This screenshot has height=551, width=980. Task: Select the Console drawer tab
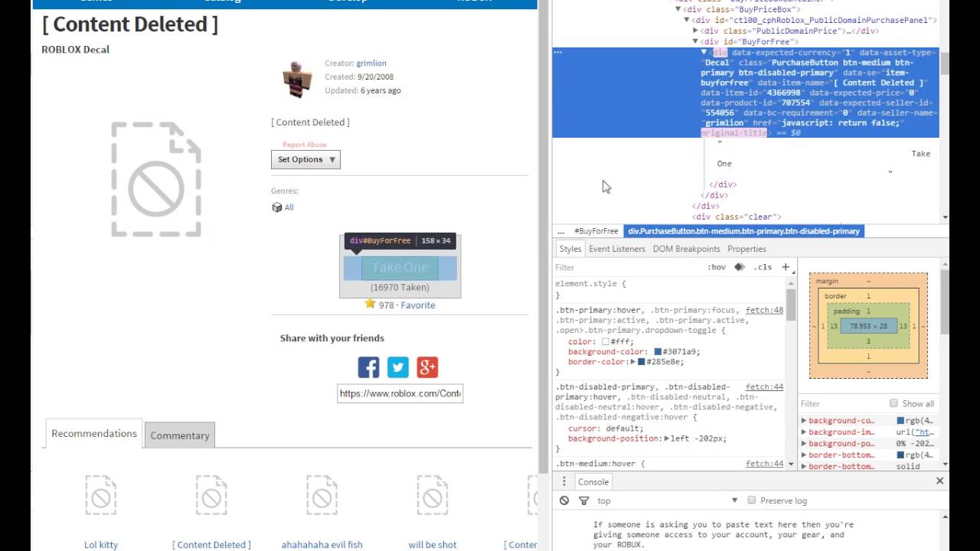pyautogui.click(x=593, y=481)
